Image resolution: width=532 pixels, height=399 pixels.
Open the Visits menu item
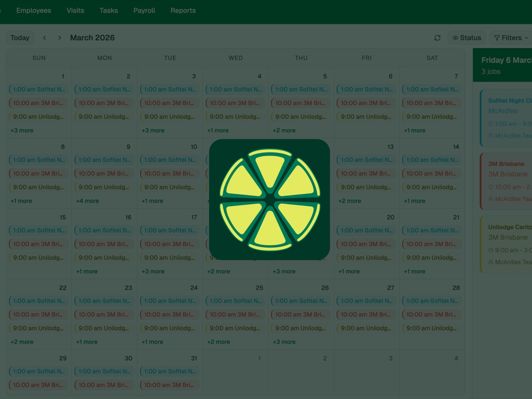75,11
